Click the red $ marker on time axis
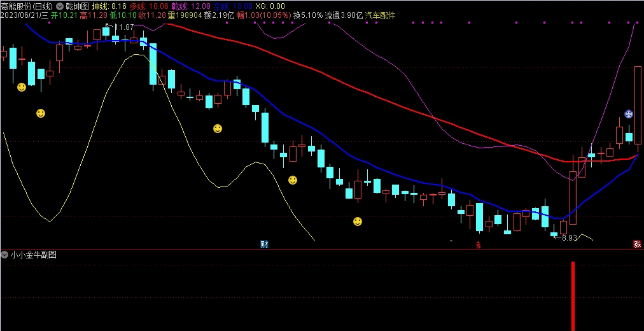This screenshot has height=331, width=644. click(x=478, y=245)
